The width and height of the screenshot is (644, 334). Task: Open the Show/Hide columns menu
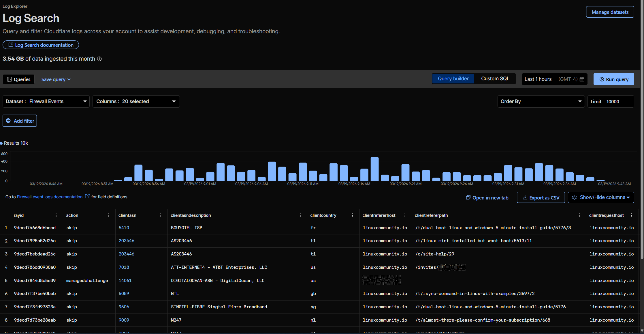tap(601, 197)
